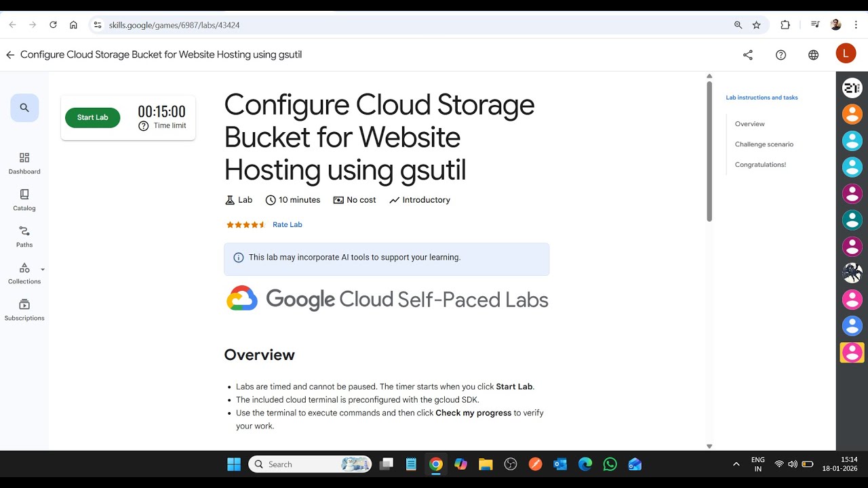Click the browser home button
The width and height of the screenshot is (868, 488).
click(73, 24)
